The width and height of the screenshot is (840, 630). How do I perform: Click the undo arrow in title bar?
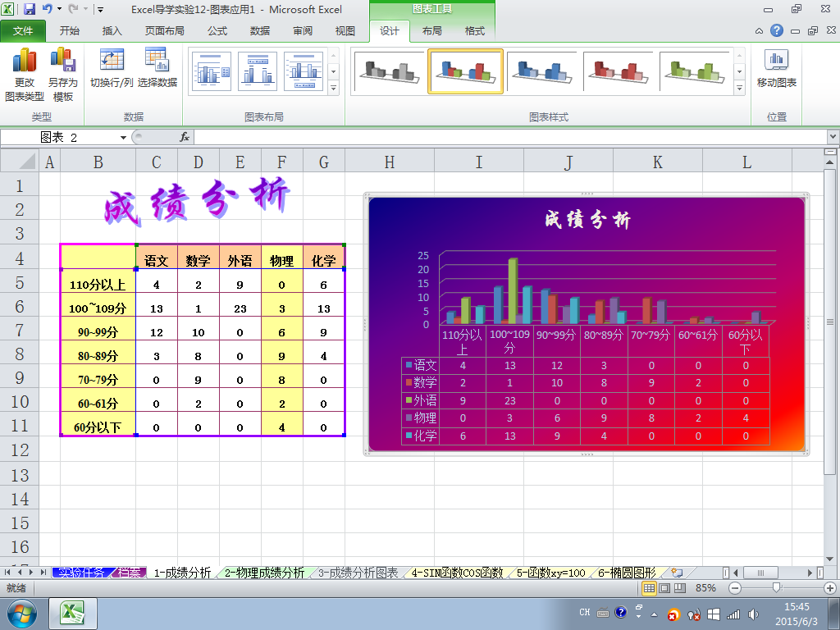click(47, 9)
